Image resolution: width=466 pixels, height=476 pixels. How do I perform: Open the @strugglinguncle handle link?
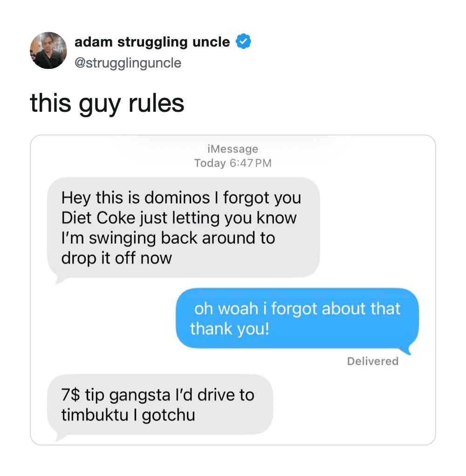(x=128, y=63)
